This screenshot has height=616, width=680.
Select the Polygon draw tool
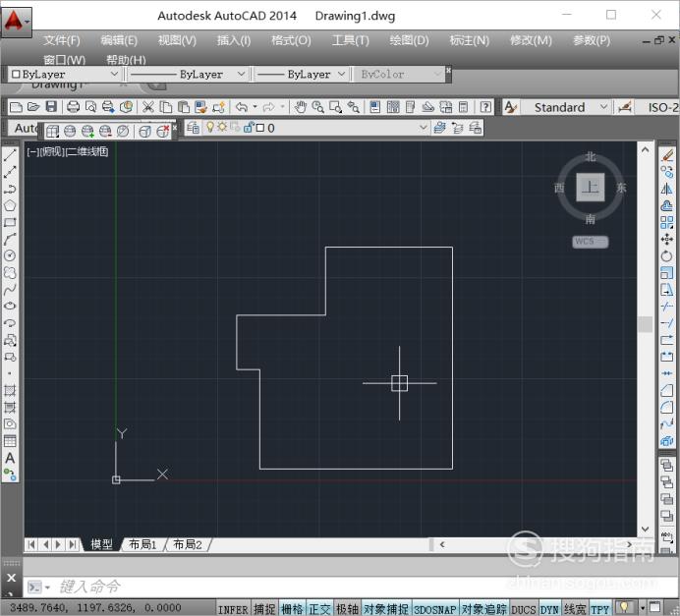(10, 205)
